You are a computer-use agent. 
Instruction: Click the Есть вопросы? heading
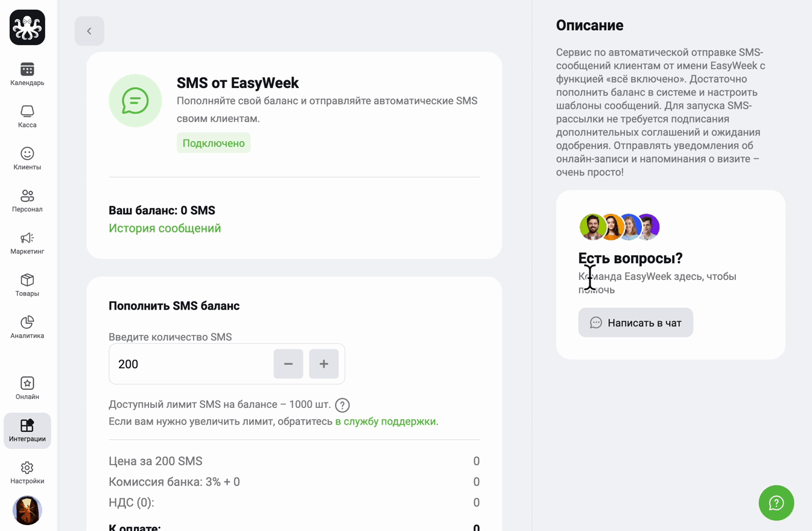pyautogui.click(x=630, y=258)
